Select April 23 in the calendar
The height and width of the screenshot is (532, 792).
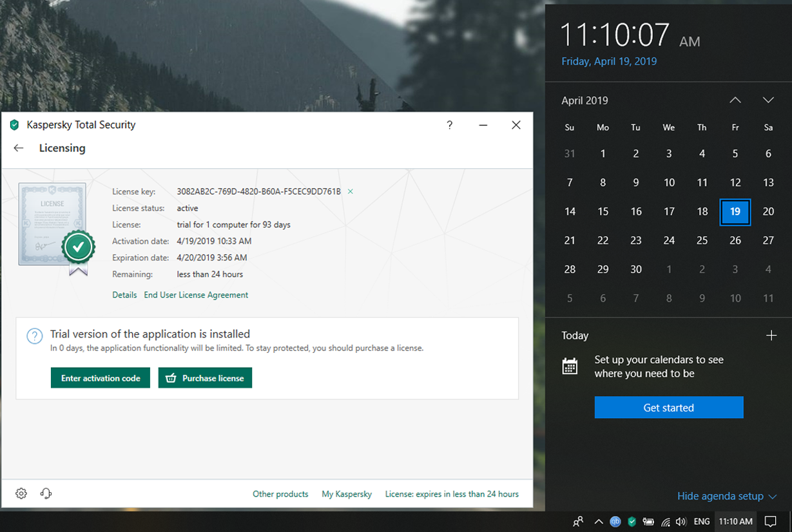pos(636,241)
